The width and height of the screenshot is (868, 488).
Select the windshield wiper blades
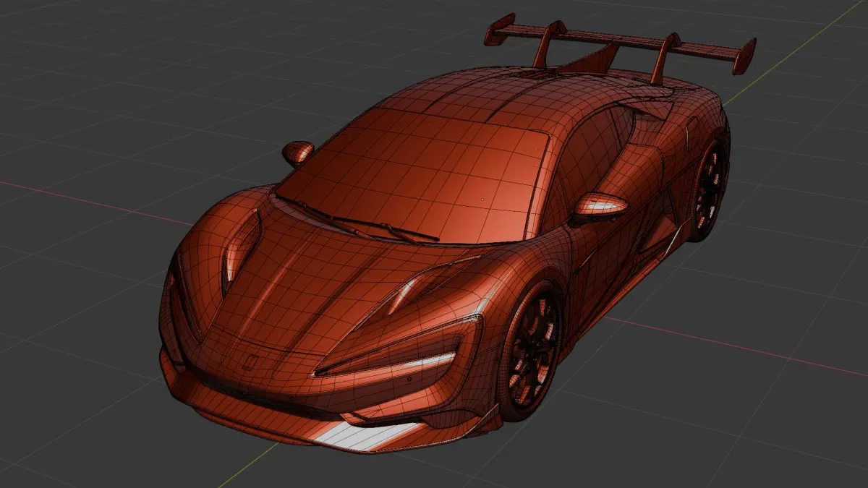358,219
